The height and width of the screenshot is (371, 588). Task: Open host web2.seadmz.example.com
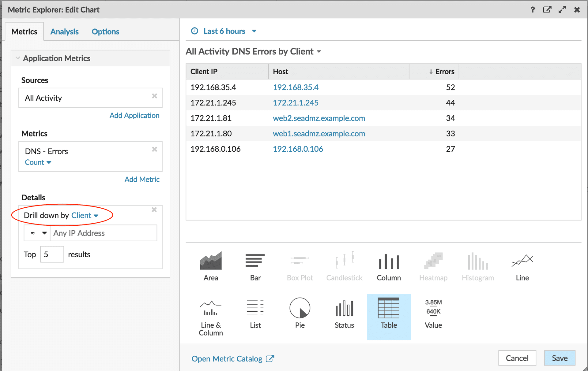pos(319,118)
